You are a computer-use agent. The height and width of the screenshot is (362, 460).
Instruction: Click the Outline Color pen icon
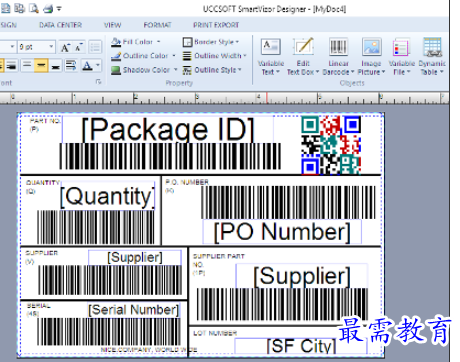coord(116,56)
